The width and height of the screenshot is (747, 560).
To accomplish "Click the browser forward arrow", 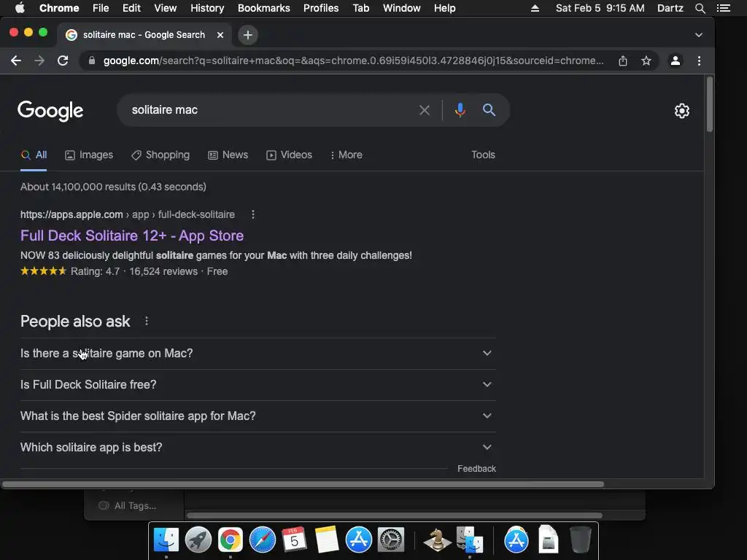I will point(39,61).
